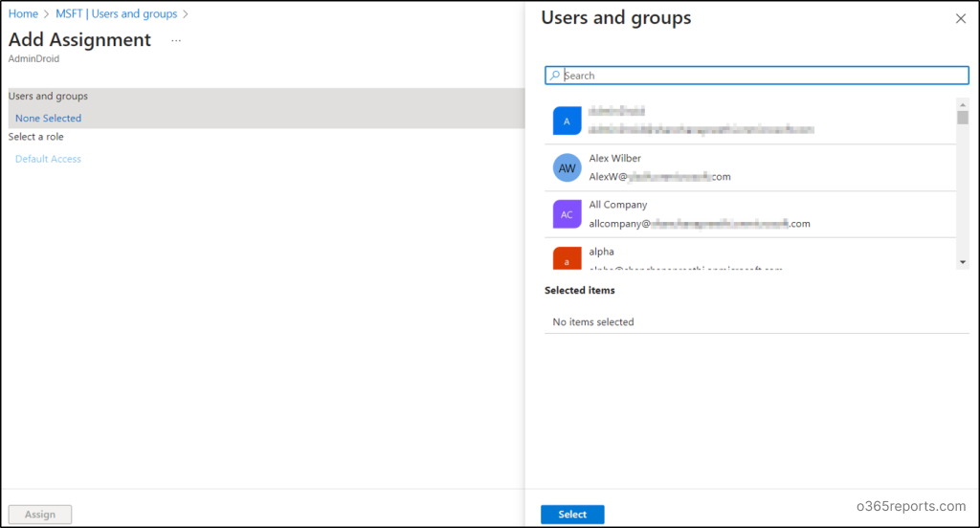Click the orange avatar of alpha
Viewport: 980px width, 528px height.
click(567, 258)
